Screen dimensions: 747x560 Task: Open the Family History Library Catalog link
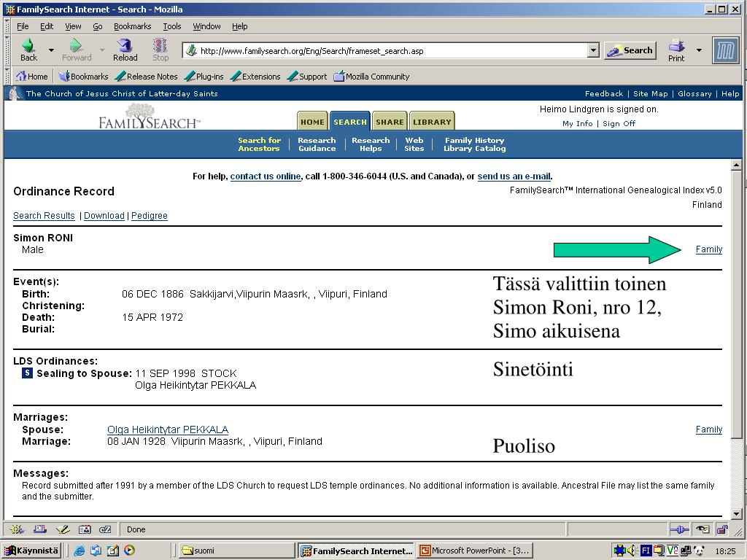tap(474, 144)
